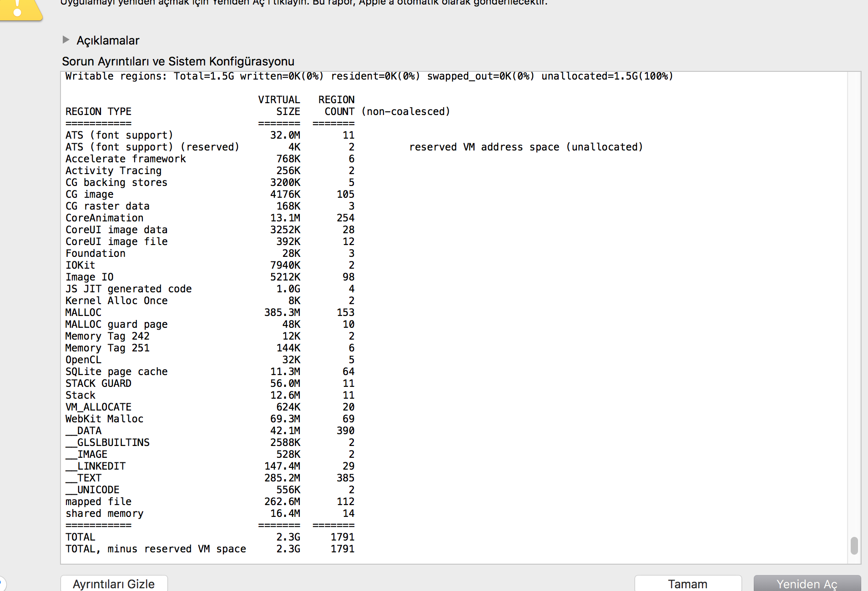
Task: Click the '__DATA' row
Action: tap(210, 431)
